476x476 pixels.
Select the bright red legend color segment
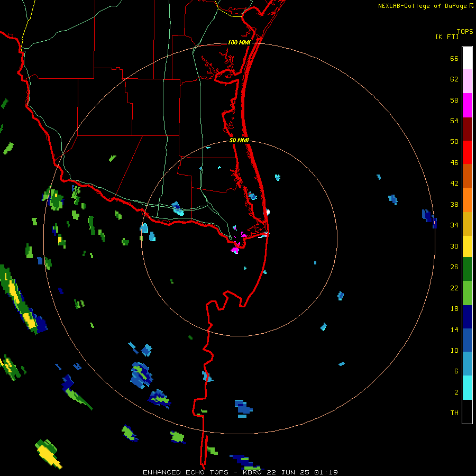(467, 152)
